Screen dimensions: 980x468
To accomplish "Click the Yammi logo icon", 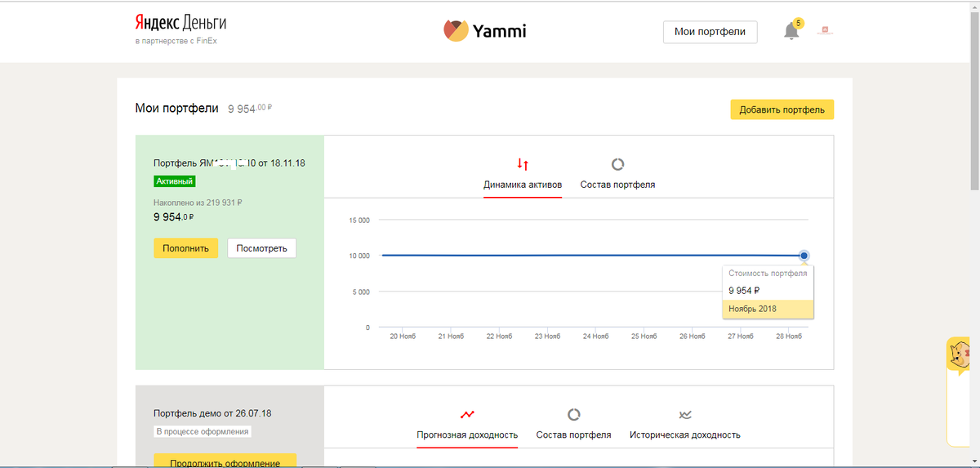I will 455,31.
